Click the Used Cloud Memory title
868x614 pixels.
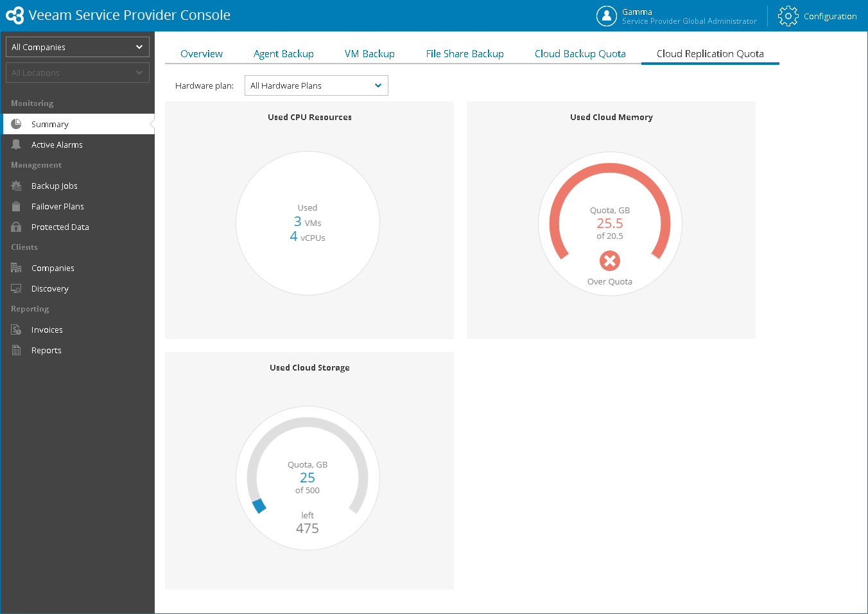pos(611,117)
